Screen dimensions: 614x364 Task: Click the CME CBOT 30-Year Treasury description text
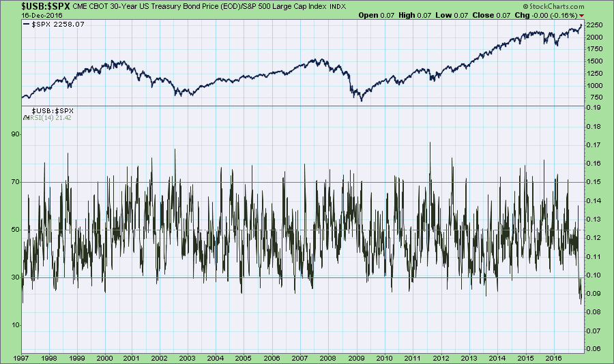(x=199, y=7)
